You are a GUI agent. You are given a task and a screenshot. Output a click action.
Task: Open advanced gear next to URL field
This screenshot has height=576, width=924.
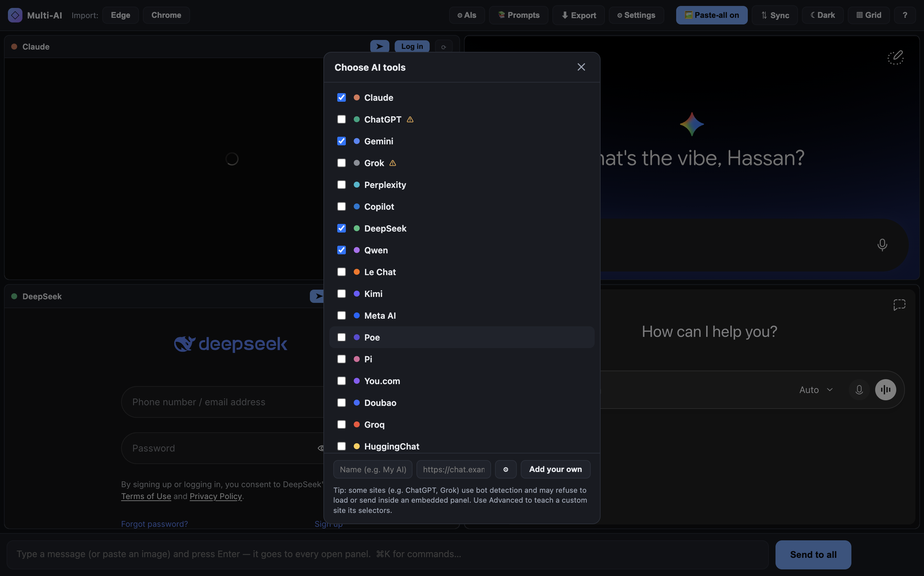point(505,469)
